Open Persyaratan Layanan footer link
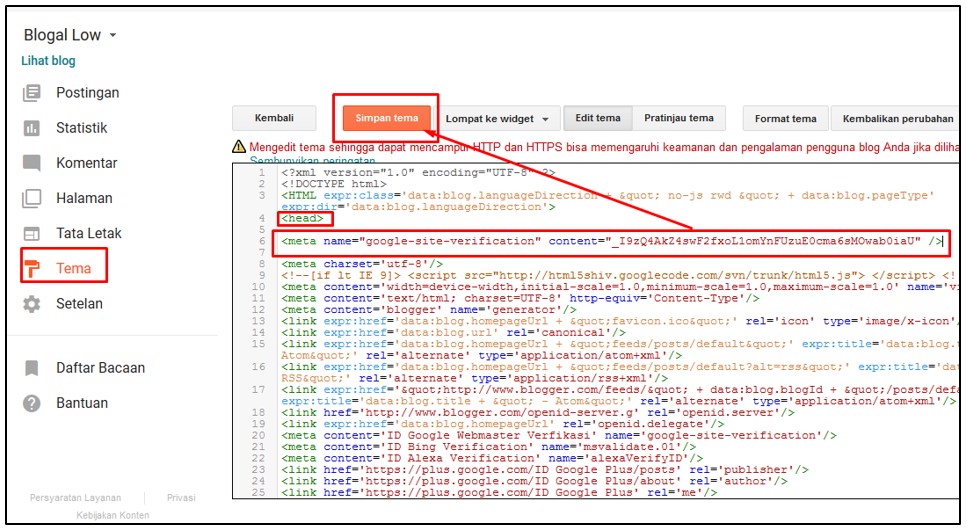 [75, 498]
